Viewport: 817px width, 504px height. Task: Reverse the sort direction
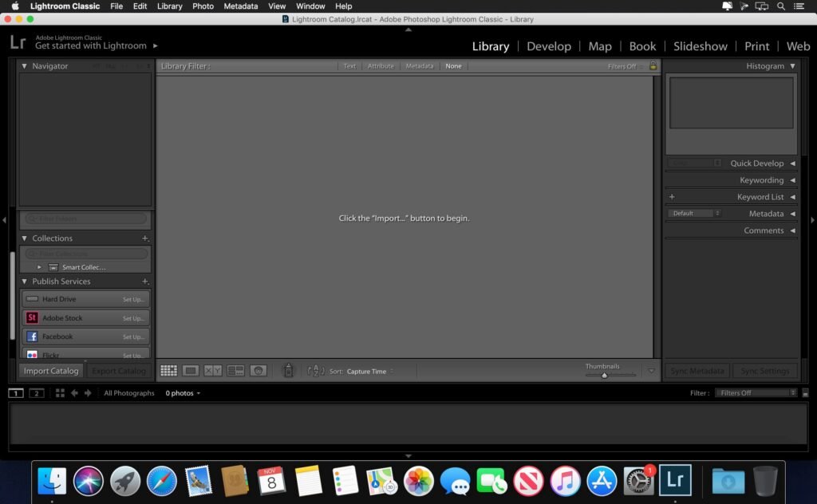click(317, 370)
